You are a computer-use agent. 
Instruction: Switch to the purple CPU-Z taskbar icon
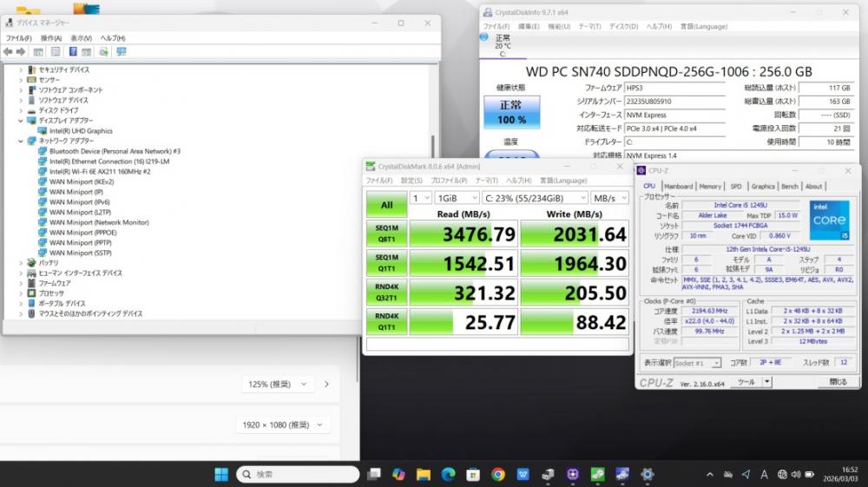click(572, 474)
